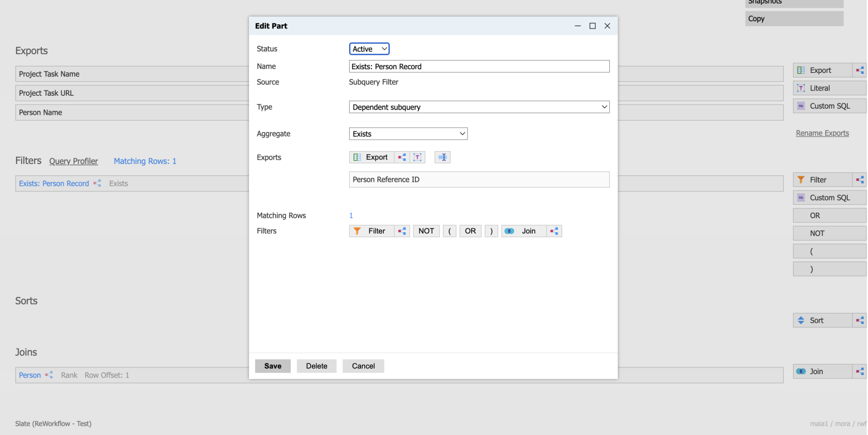The image size is (868, 435).
Task: Click the 'Matching Rows: 1' link on main page
Action: 145,161
